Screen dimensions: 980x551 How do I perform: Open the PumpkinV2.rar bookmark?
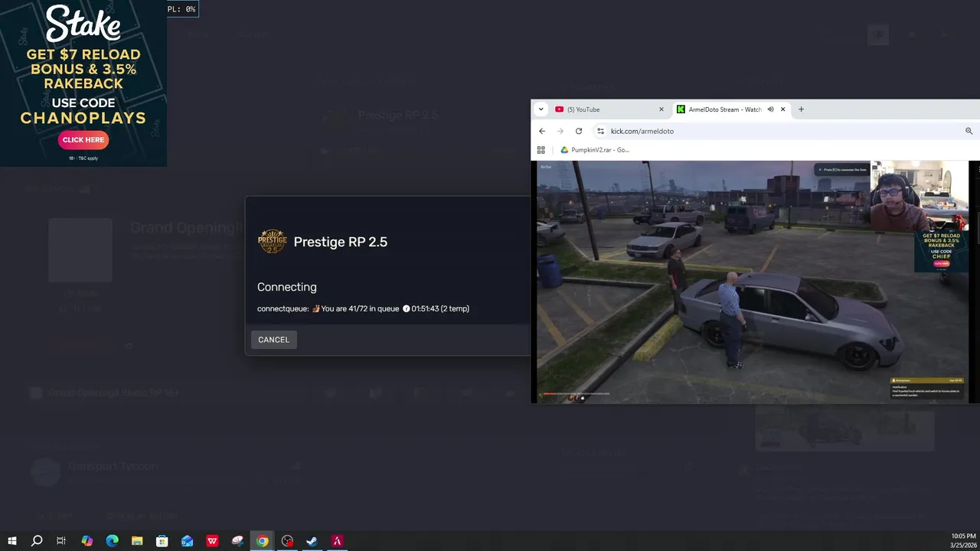[x=595, y=150]
